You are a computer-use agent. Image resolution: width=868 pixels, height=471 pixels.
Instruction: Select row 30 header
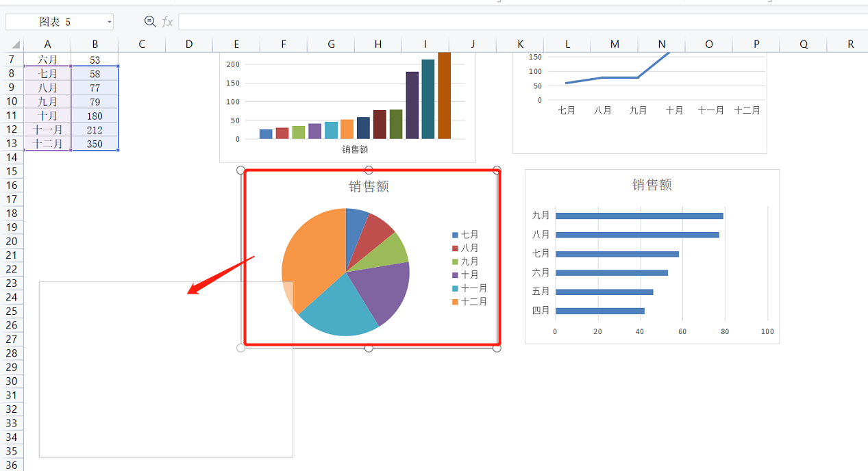point(12,381)
